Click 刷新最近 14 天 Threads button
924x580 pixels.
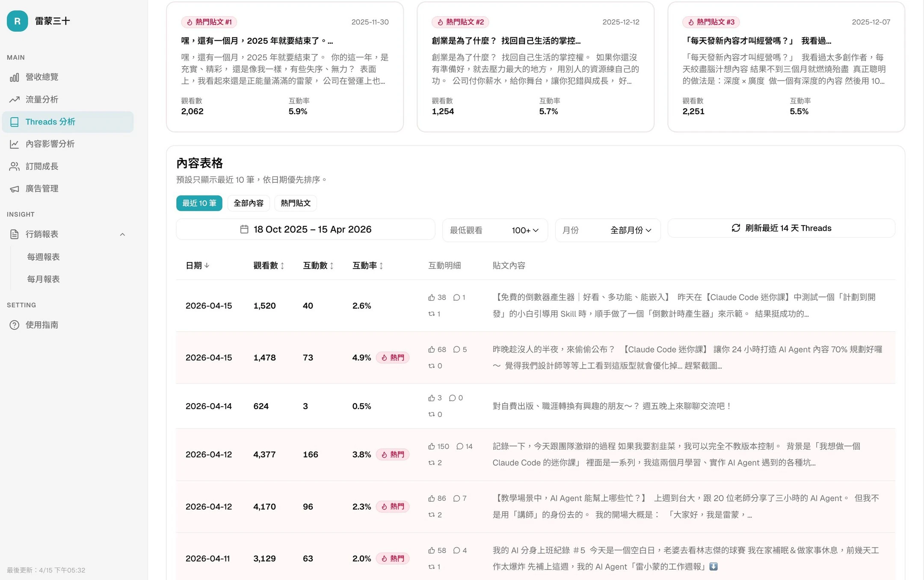[x=781, y=228]
